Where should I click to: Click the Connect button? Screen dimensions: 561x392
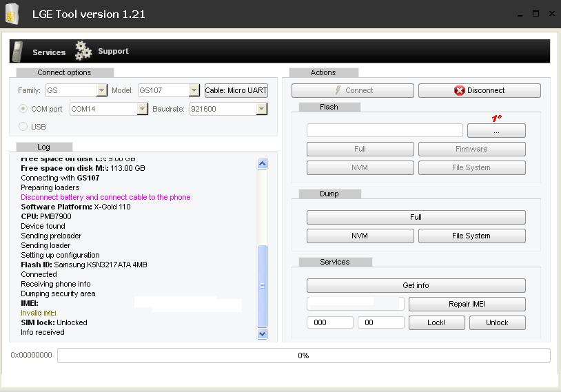[352, 90]
